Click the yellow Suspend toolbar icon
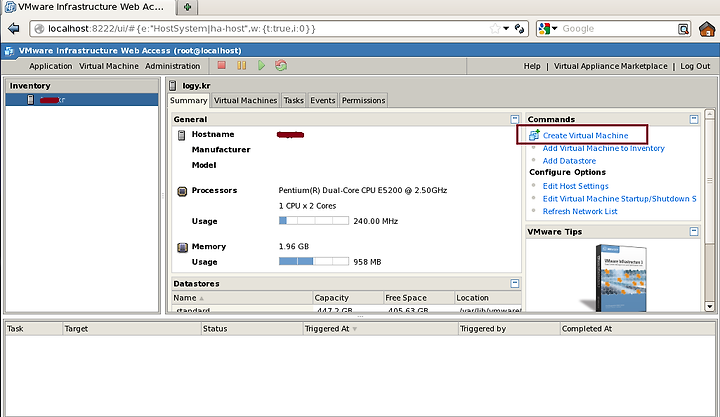This screenshot has height=417, width=720. coord(242,66)
